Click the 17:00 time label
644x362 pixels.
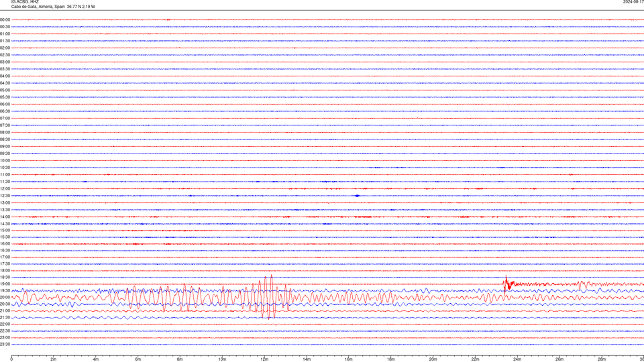5,257
